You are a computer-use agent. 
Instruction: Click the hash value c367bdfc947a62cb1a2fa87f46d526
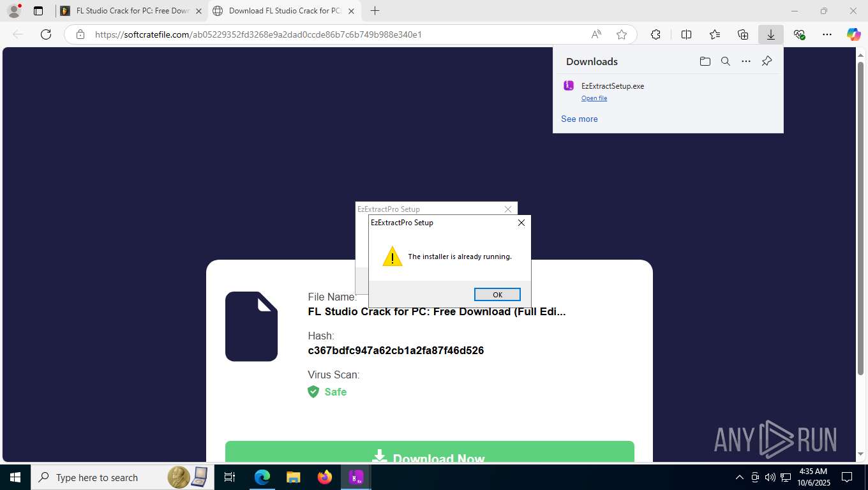coord(396,350)
